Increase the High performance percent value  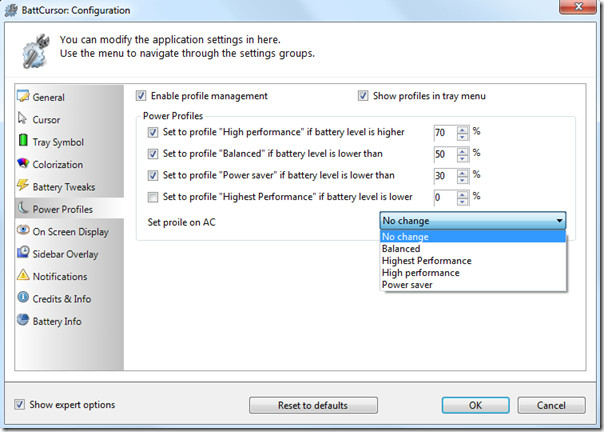(462, 129)
